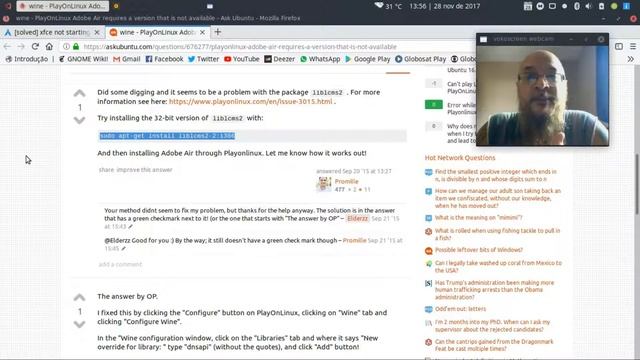Open Elderzz user link in comment
The width and height of the screenshot is (640, 360).
(x=358, y=219)
